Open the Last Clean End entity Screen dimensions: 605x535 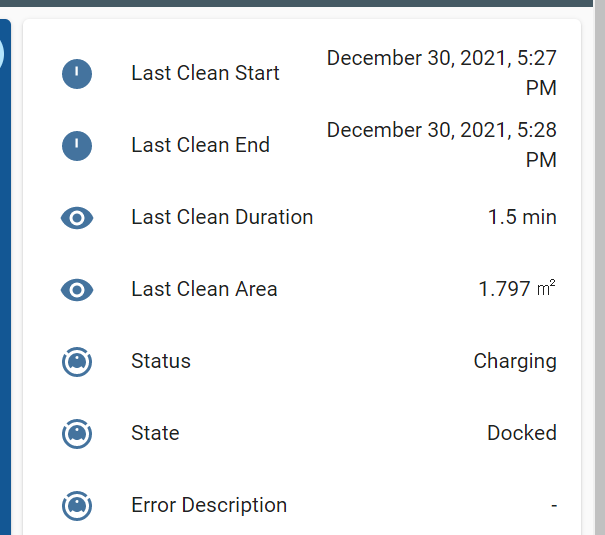200,145
